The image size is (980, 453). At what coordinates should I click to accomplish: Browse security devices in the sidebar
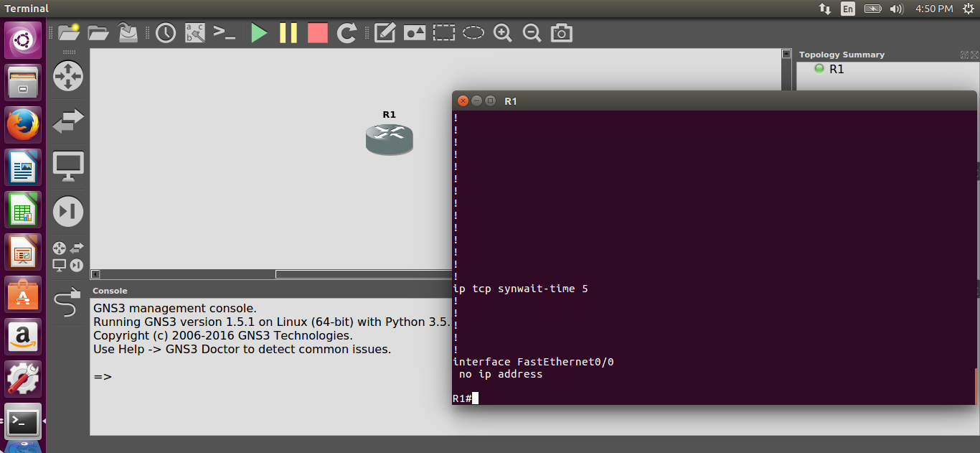(68, 211)
